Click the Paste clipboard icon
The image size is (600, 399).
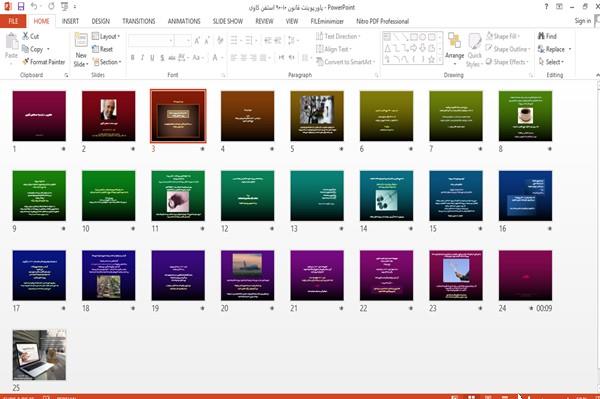(x=11, y=42)
